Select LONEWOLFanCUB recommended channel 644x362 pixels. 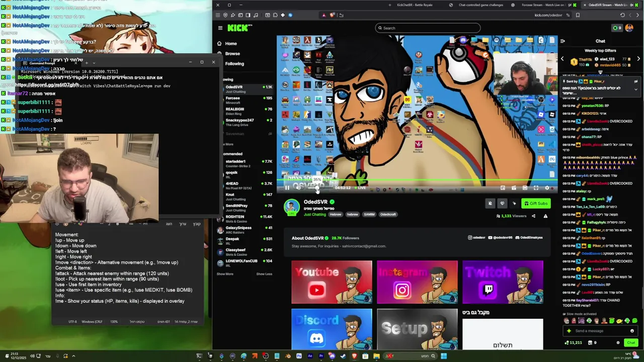[246, 263]
